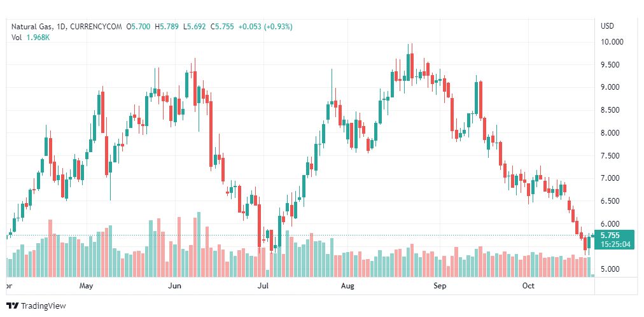Image resolution: width=644 pixels, height=317 pixels.
Task: Click the 5.000 price scale label
Action: pos(610,269)
